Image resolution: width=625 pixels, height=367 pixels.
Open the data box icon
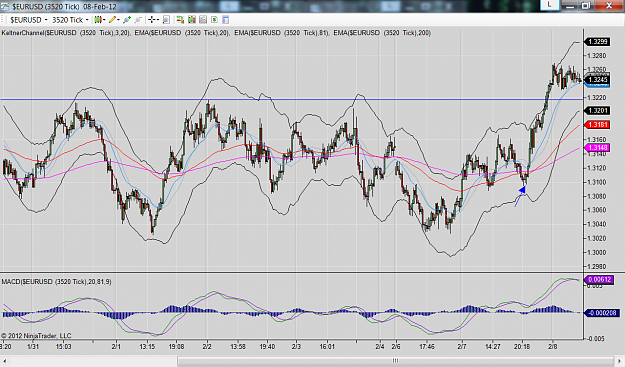pyautogui.click(x=166, y=20)
